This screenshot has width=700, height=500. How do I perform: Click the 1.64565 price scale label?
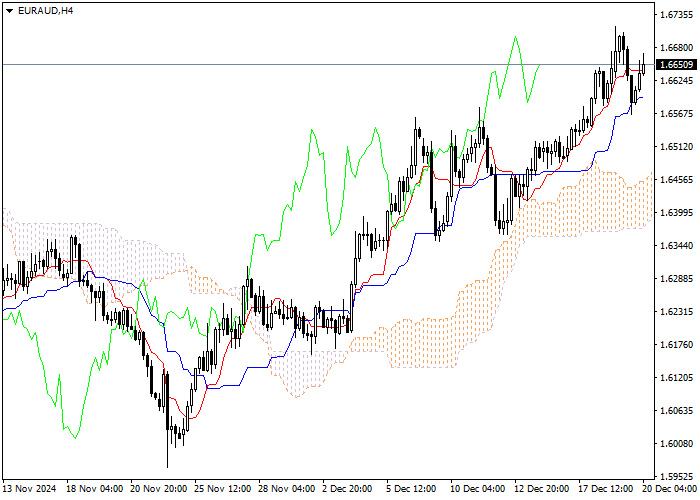(x=677, y=179)
